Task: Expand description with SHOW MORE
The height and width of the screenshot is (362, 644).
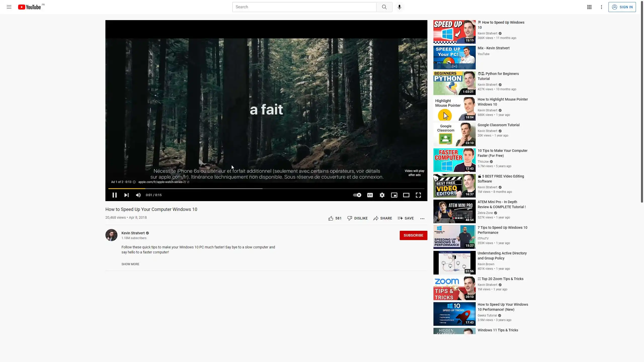Action: pos(130,264)
